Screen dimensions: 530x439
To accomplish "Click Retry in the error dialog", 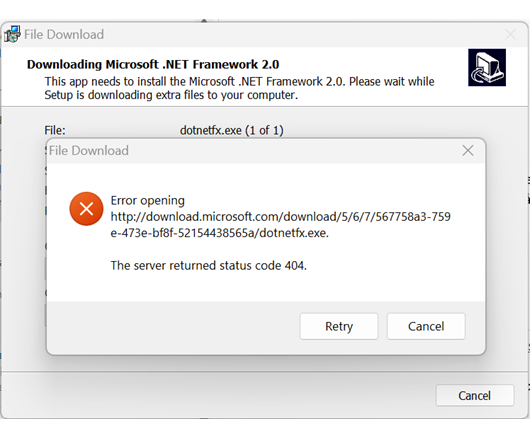I will point(339,326).
